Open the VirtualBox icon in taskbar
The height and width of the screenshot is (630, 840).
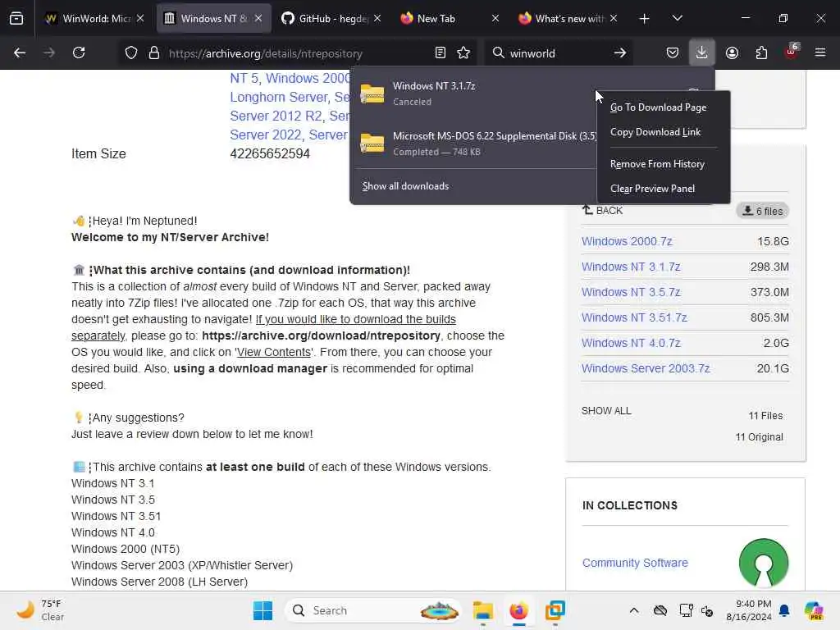click(555, 610)
